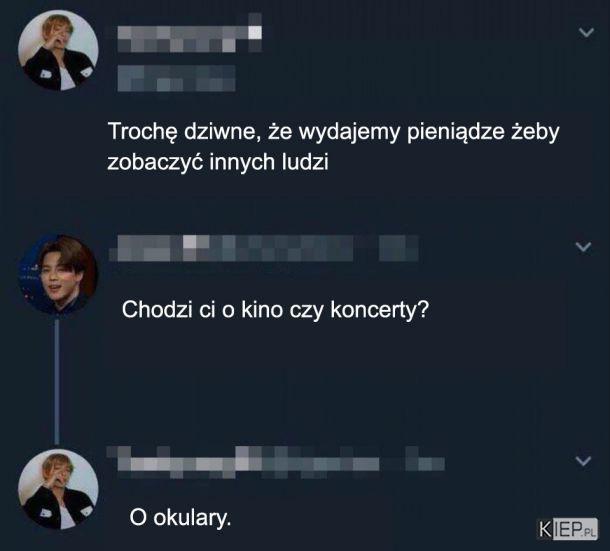Open the tweet starting 'Trochę dziwne, że wydajemy'
This screenshot has height=551, width=610.
click(333, 146)
